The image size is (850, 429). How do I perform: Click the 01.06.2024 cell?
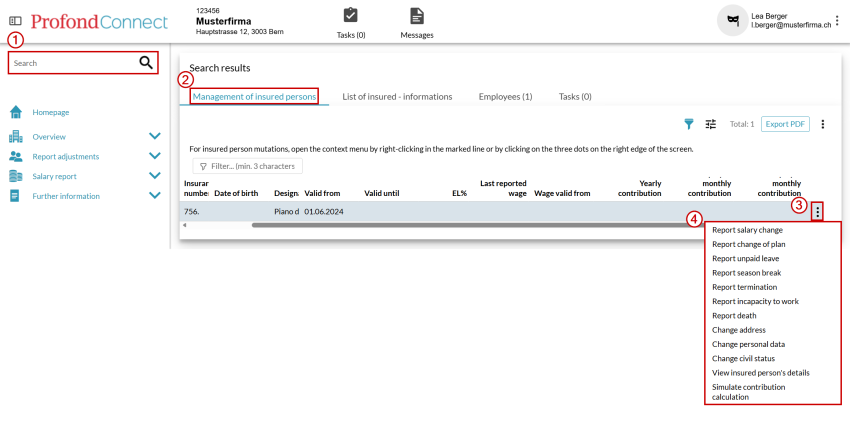point(324,212)
